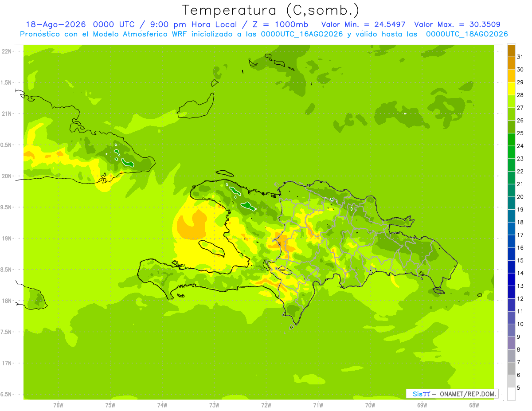Click the "76W" longitude axis label
532x411 pixels.
coord(58,405)
